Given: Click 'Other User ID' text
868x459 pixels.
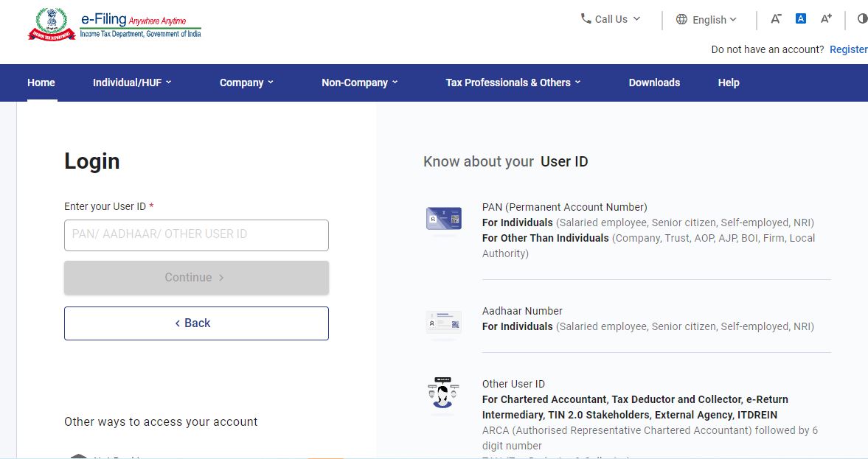Looking at the screenshot, I should click(513, 384).
